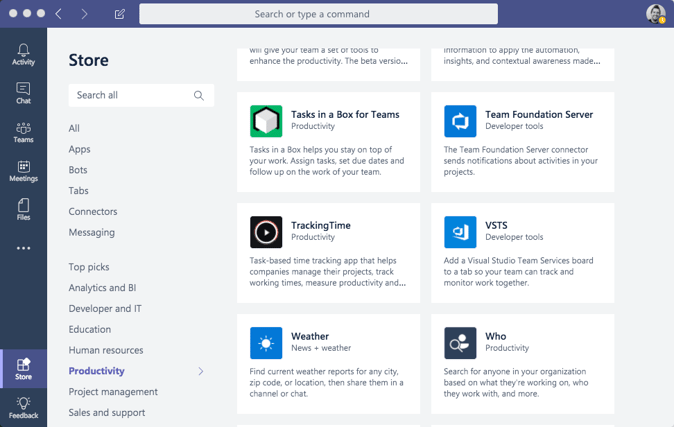Open Tasks in a Box for Teams title
674x427 pixels.
pos(345,114)
